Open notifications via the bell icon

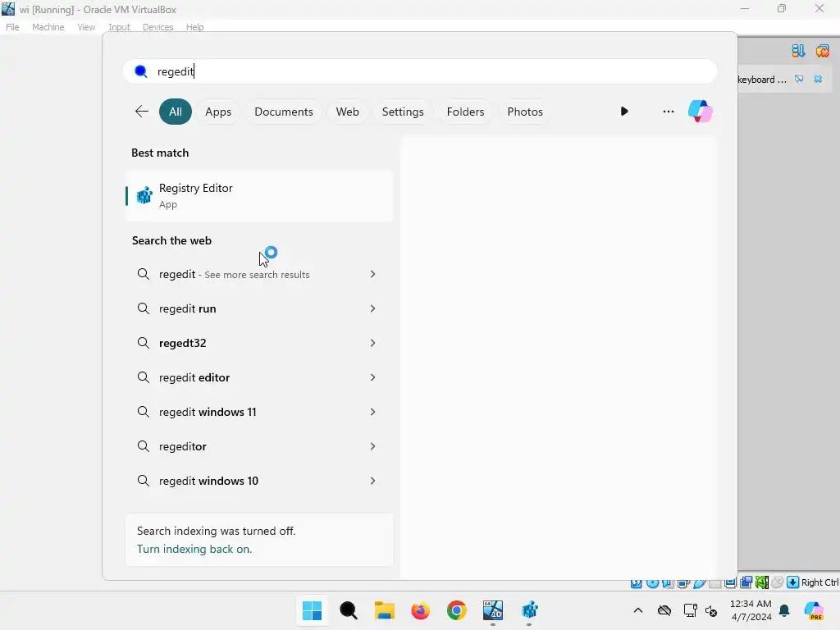tap(785, 610)
